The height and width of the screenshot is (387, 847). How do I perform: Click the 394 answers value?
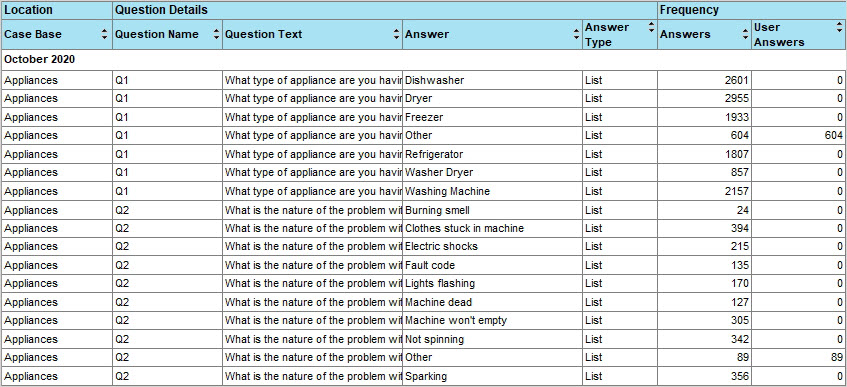coord(740,229)
